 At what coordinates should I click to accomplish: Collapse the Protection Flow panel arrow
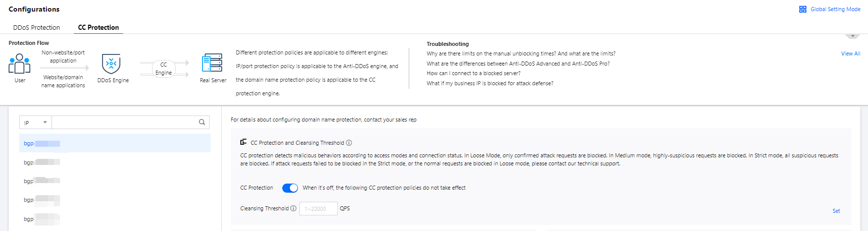[x=852, y=36]
